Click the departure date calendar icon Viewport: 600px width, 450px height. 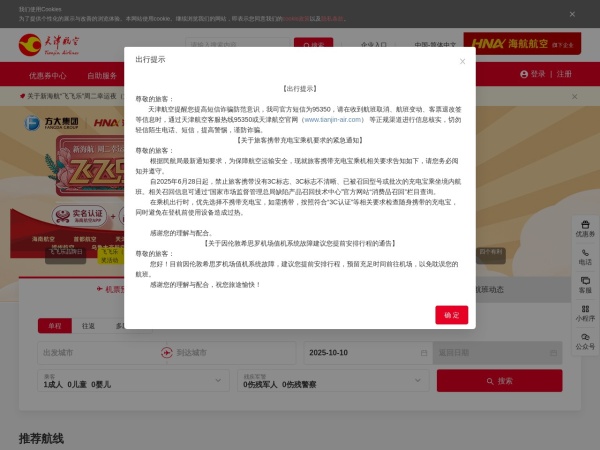pos(424,353)
